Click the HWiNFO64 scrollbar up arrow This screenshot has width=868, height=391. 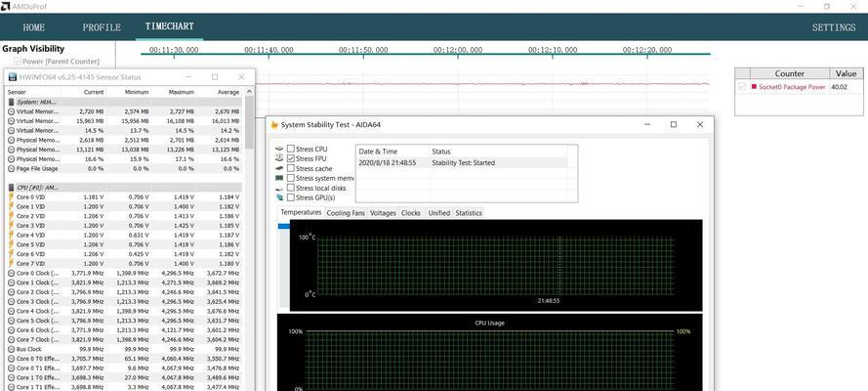pyautogui.click(x=249, y=91)
